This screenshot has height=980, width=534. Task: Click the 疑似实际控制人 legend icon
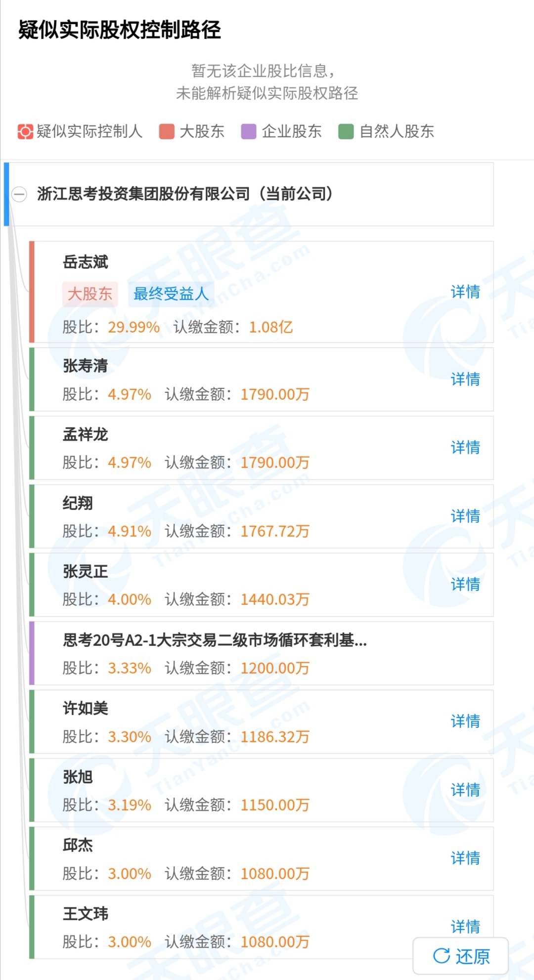[25, 131]
